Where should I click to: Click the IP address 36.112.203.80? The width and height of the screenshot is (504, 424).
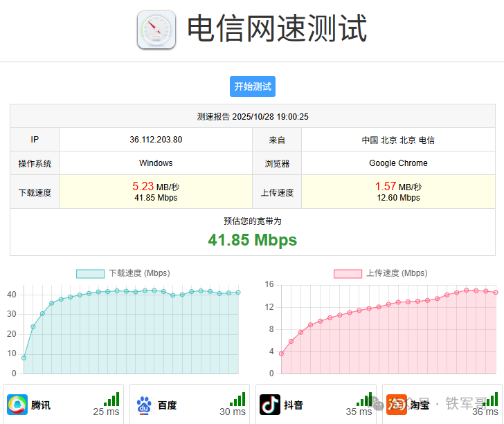tap(156, 140)
